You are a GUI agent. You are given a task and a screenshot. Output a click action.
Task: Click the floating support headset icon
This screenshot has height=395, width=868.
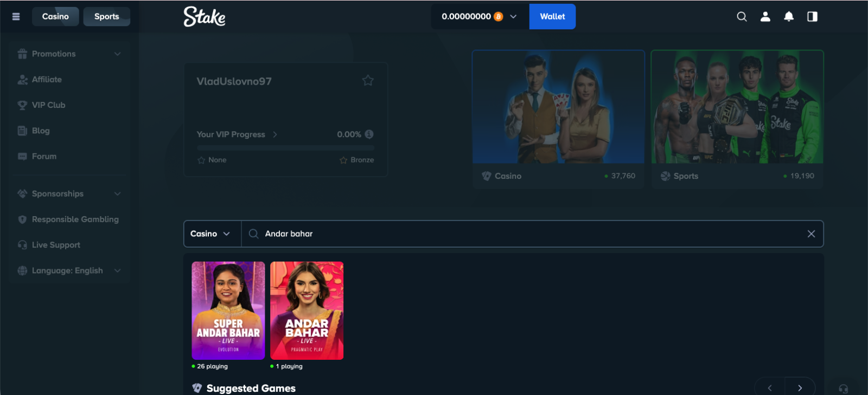tap(843, 388)
